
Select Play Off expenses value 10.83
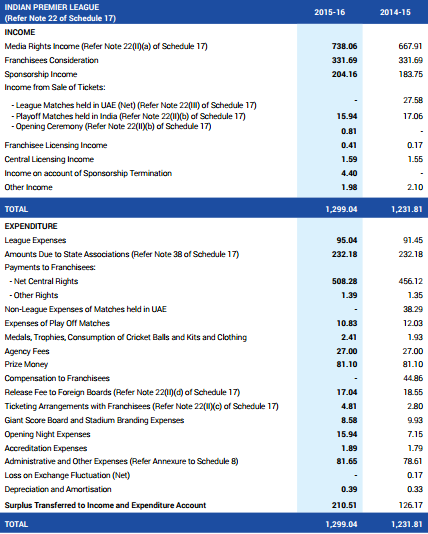tap(347, 323)
